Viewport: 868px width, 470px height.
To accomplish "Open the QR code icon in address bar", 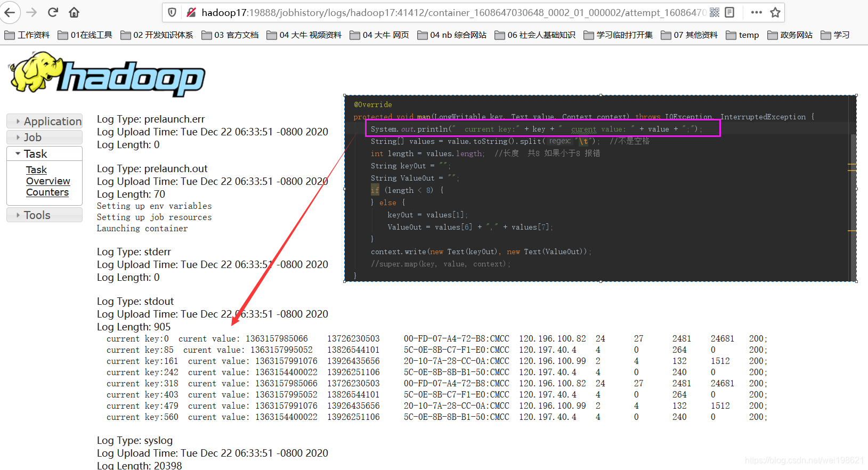I will pos(715,12).
